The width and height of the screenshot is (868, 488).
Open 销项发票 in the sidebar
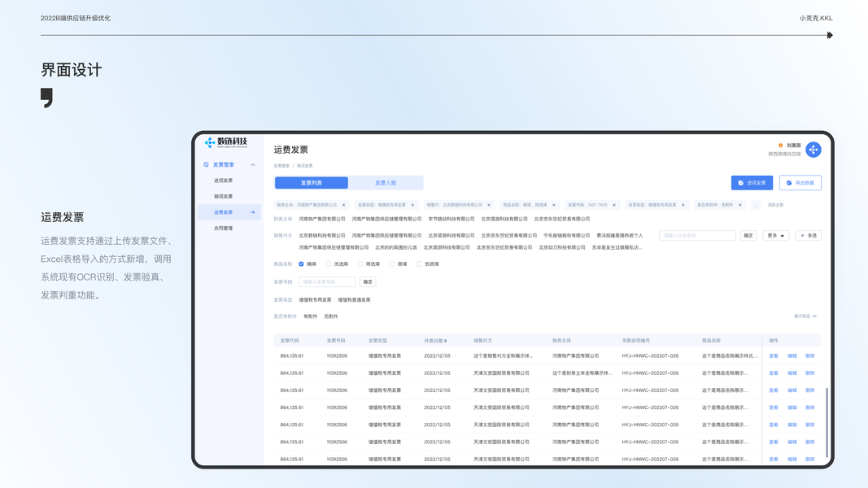(x=223, y=196)
